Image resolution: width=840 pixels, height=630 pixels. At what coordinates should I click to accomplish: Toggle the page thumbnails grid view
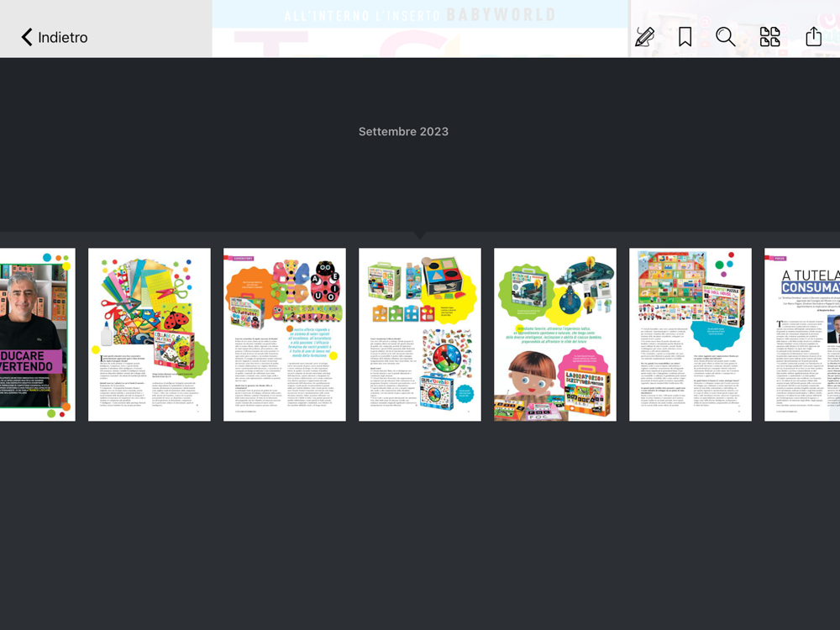coord(769,37)
